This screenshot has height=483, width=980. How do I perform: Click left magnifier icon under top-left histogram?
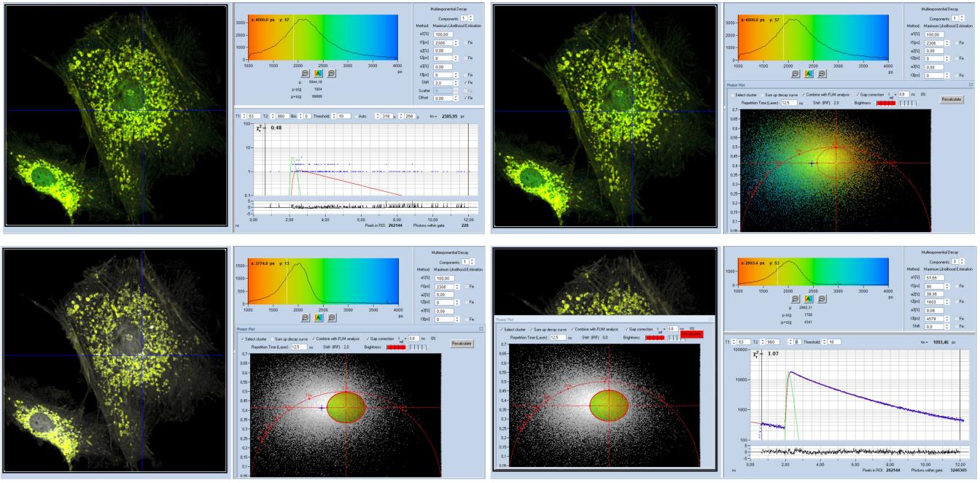click(305, 74)
